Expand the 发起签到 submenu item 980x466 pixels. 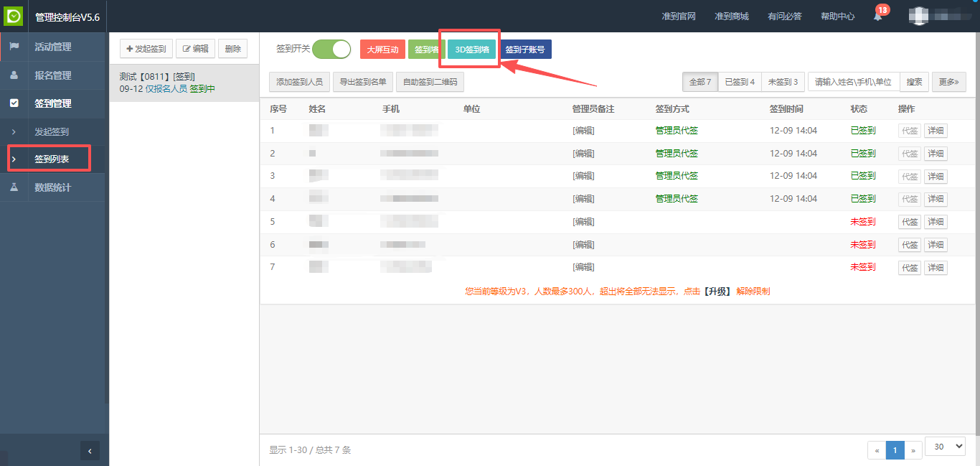[x=52, y=132]
